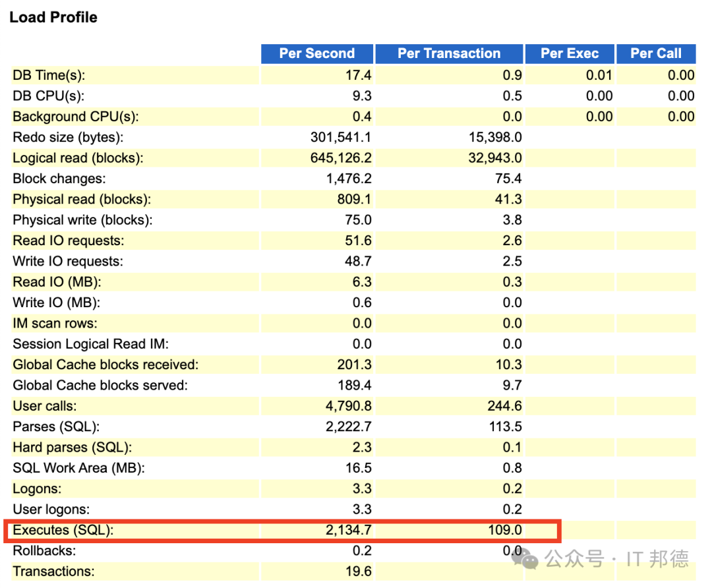Image resolution: width=712 pixels, height=588 pixels.
Task: Select the "Parses (SQL):" row label
Action: coord(56,426)
